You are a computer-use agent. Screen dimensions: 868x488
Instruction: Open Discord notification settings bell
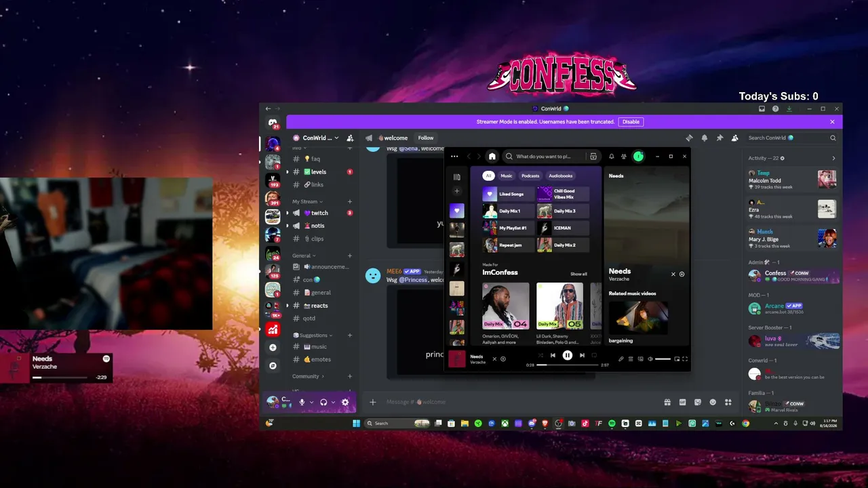pos(705,138)
